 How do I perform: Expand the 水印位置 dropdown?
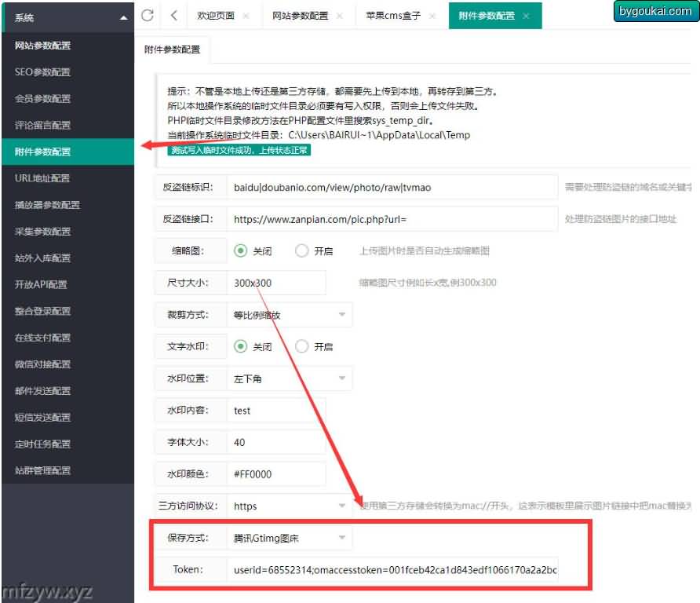pos(289,378)
